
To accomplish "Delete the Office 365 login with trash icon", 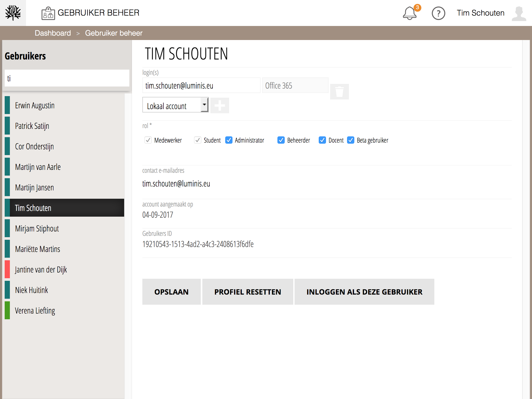I will [339, 92].
